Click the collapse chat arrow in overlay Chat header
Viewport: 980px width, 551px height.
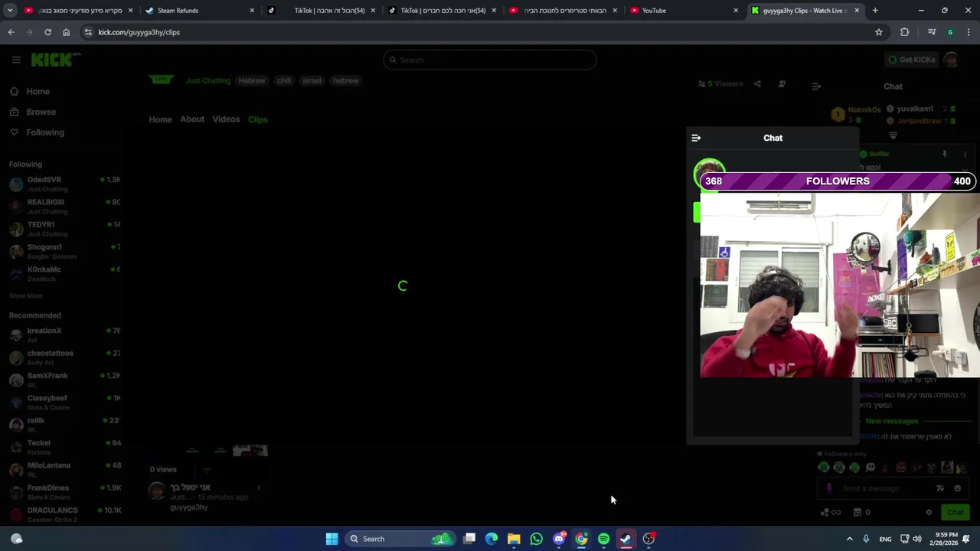click(x=696, y=138)
